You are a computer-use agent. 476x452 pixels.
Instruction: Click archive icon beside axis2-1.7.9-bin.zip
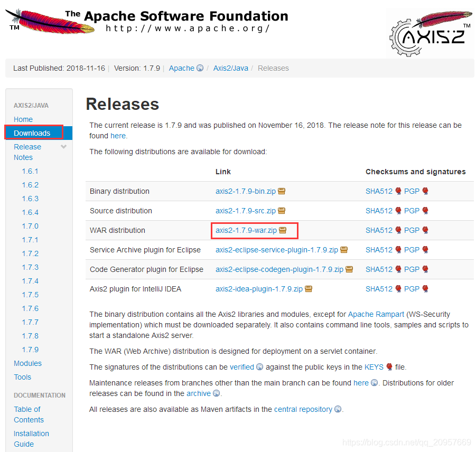(282, 192)
